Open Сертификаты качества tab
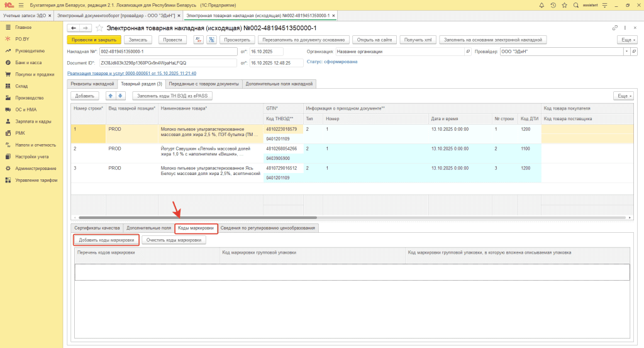Viewport: 644px width, 348px height. [x=97, y=228]
